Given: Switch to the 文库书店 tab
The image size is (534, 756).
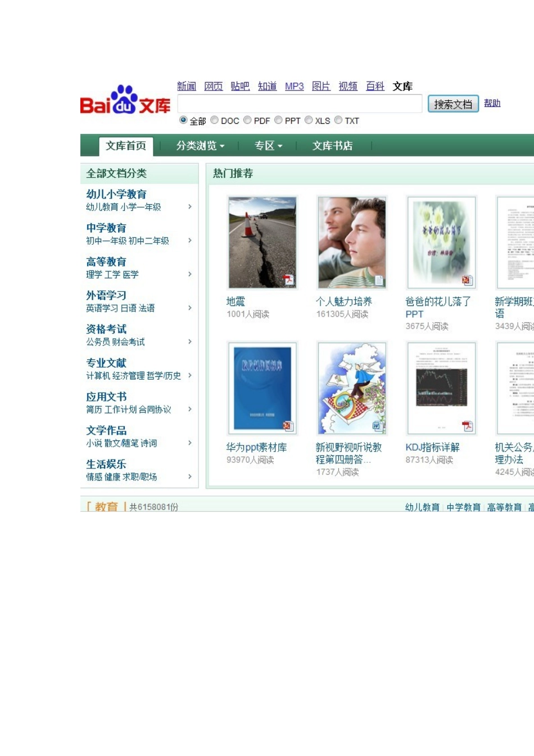Looking at the screenshot, I should (332, 145).
